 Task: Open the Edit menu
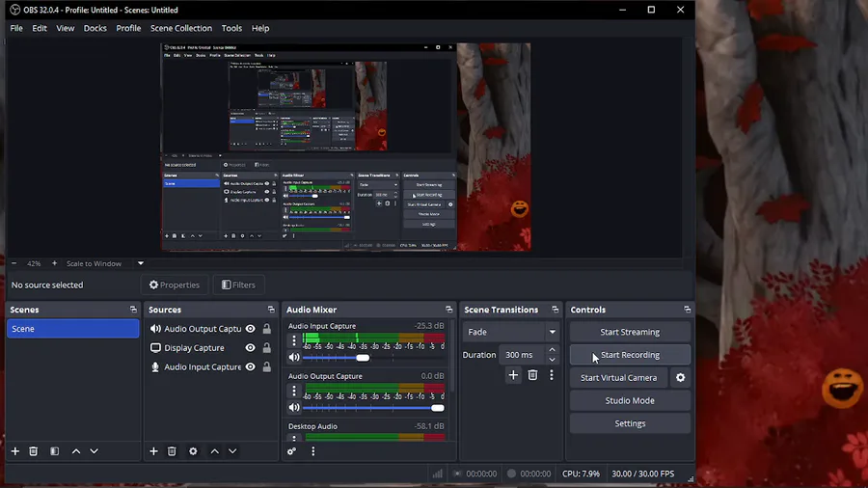[x=40, y=28]
